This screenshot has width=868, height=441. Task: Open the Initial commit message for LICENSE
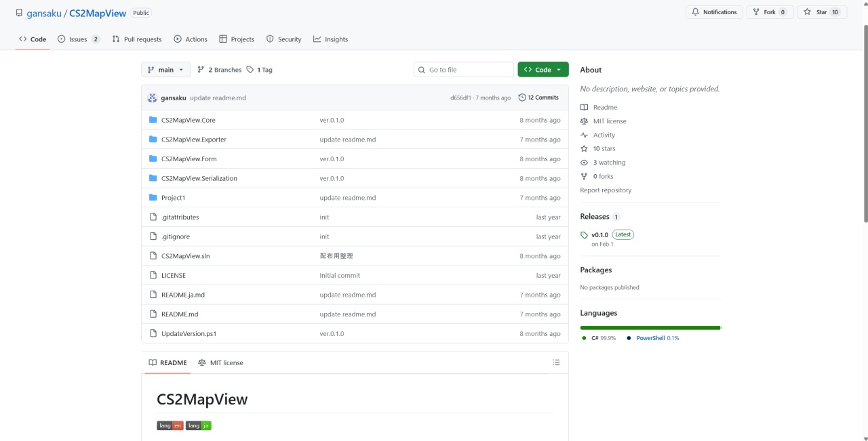tap(340, 276)
